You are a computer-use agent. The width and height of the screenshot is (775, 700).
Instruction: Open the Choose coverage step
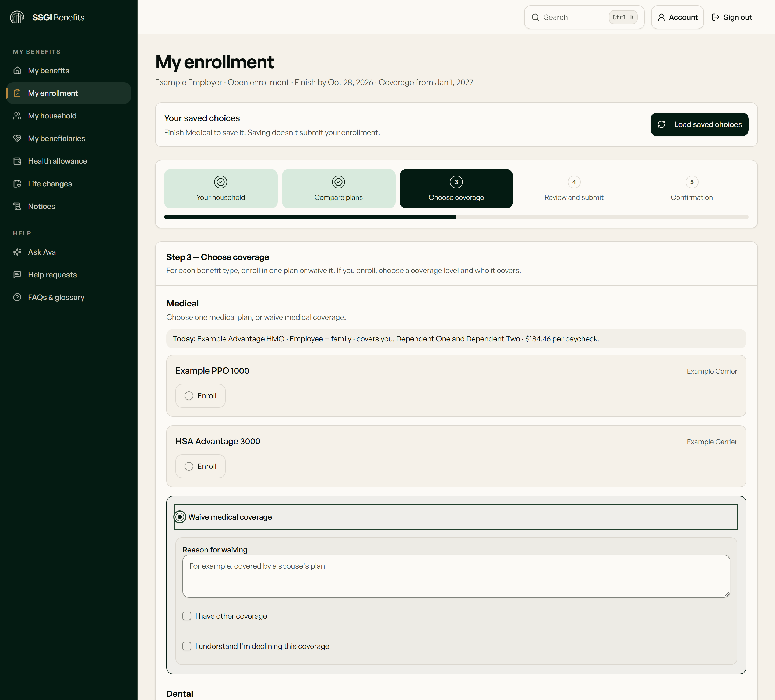tap(456, 189)
